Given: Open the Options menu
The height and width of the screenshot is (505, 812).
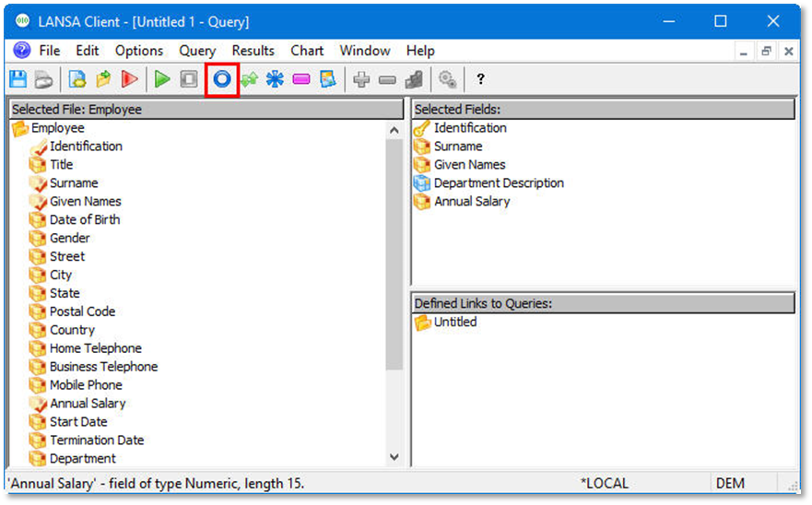Looking at the screenshot, I should click(x=139, y=51).
